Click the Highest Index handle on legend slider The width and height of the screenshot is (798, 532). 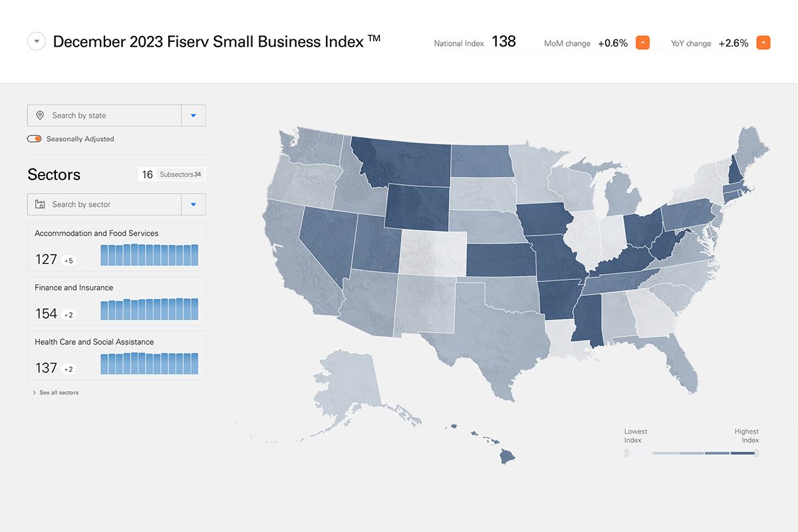coord(757,453)
